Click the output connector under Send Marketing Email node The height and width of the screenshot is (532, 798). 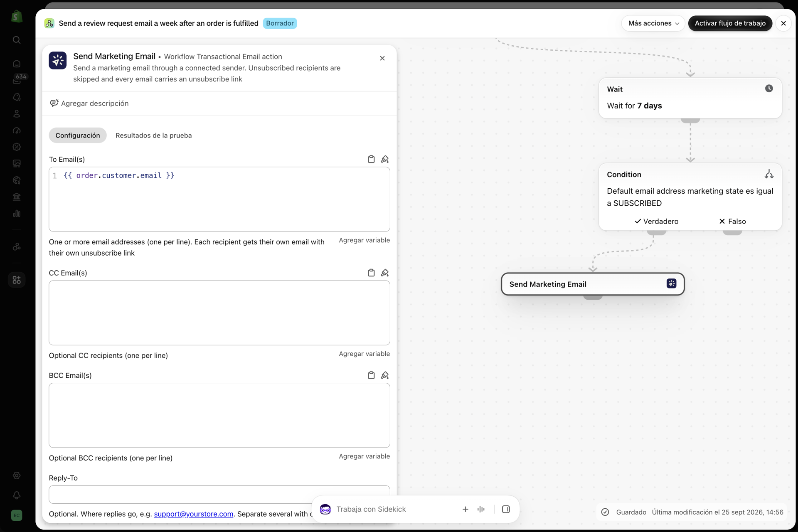pyautogui.click(x=593, y=297)
